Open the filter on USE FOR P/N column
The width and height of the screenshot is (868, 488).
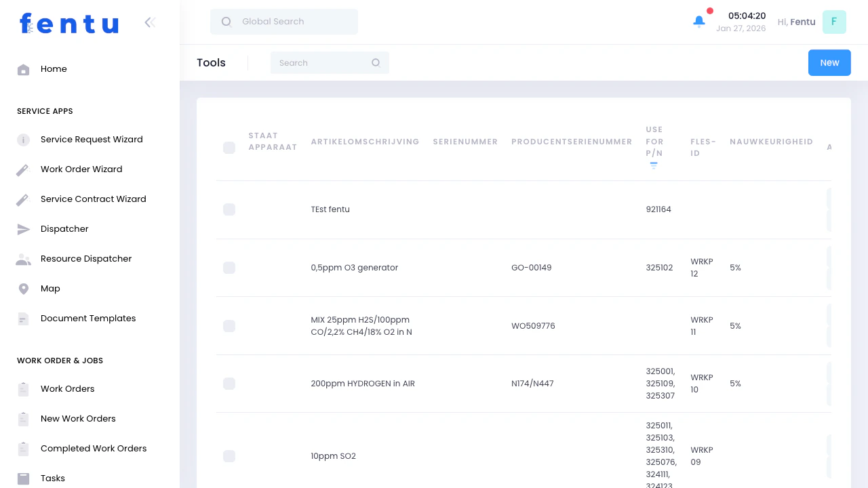coord(653,165)
